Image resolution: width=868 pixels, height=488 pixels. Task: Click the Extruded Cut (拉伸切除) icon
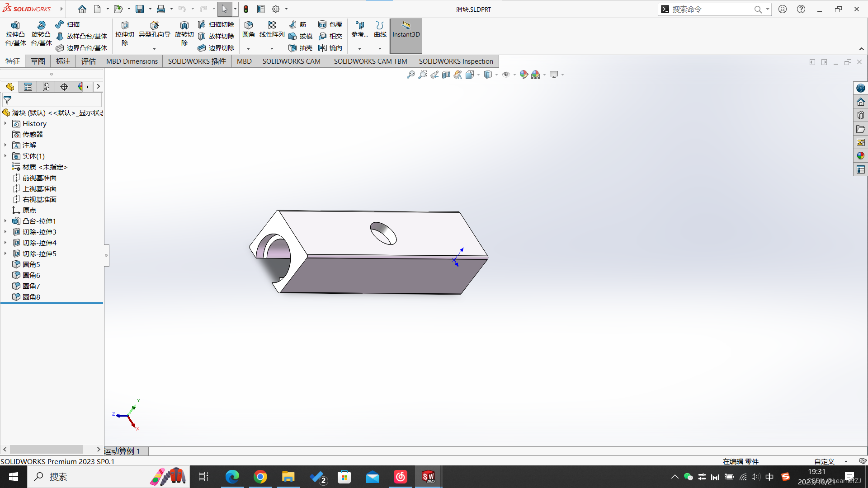125,25
